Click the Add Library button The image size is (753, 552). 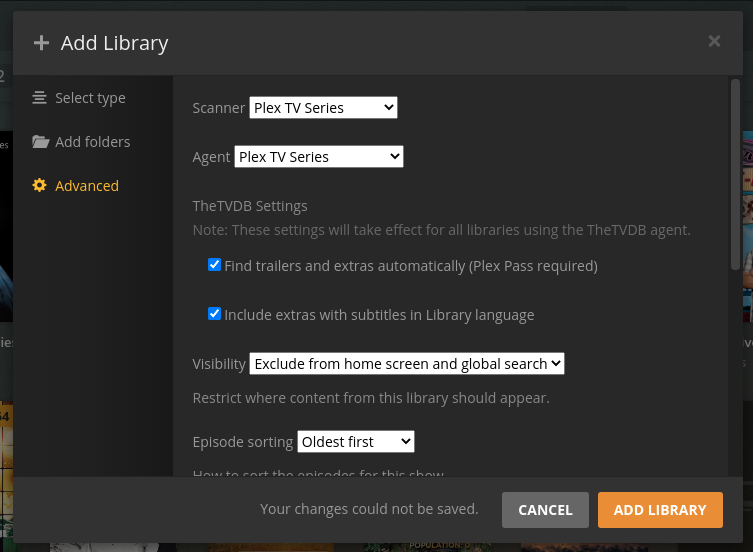coord(660,510)
